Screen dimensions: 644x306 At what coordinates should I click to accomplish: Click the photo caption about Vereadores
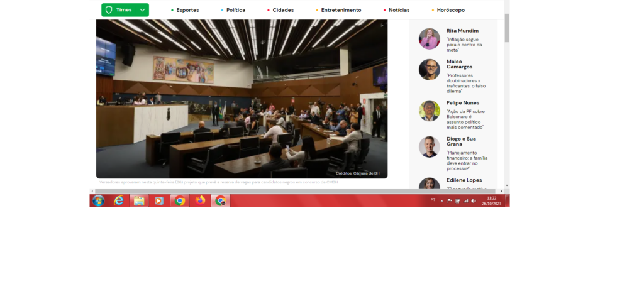pyautogui.click(x=218, y=182)
